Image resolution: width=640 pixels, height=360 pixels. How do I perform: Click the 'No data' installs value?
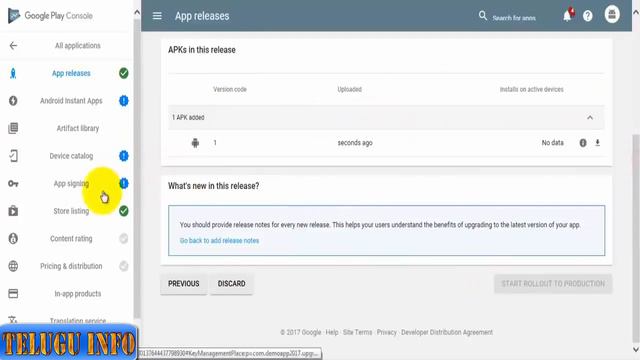point(552,143)
